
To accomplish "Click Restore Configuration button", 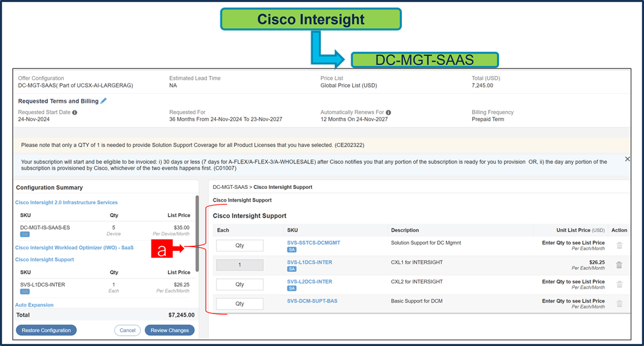I will (x=47, y=331).
